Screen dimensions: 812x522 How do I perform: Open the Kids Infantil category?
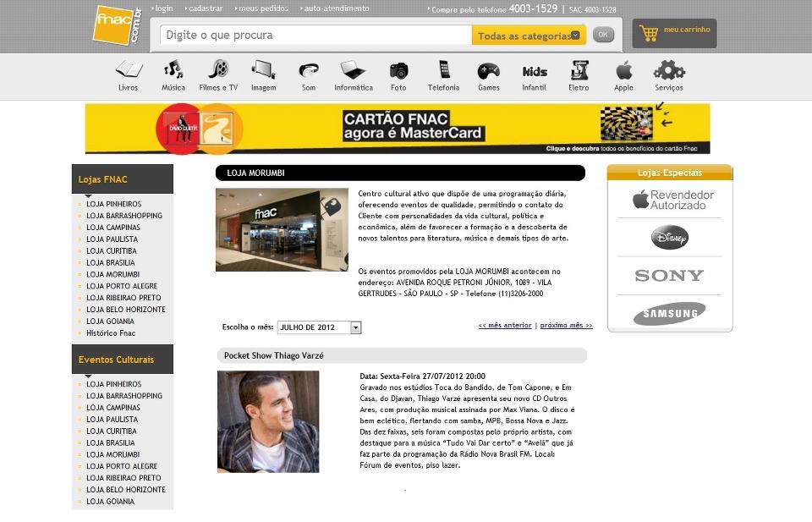[535, 71]
